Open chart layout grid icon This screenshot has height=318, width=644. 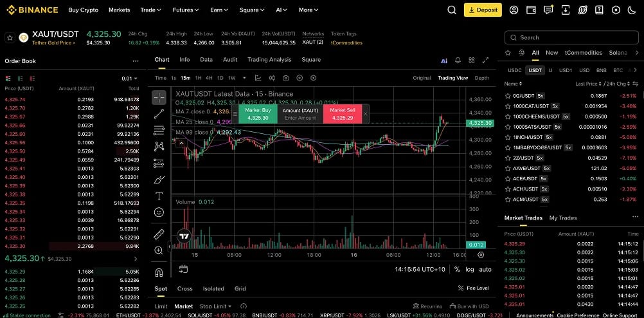tap(472, 61)
